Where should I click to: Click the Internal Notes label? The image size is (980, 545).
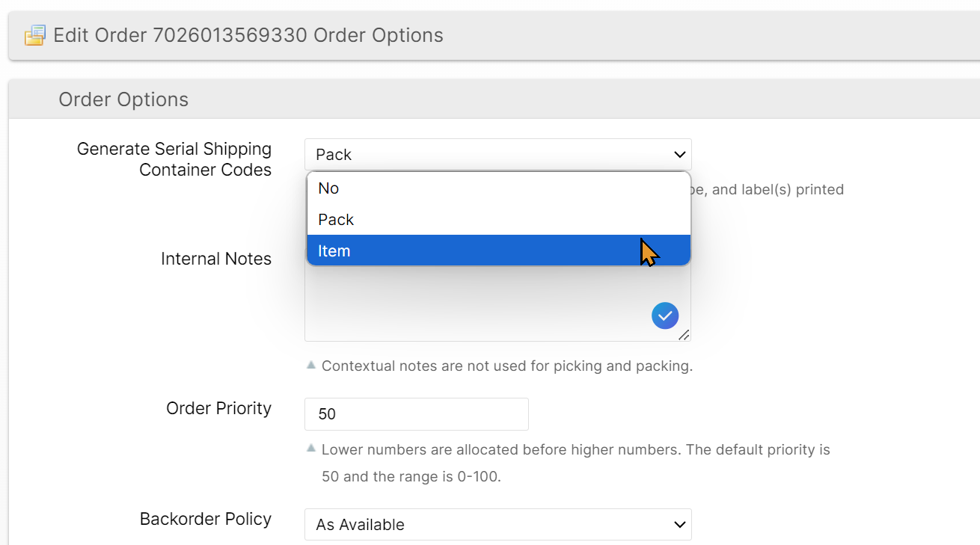[x=215, y=259]
